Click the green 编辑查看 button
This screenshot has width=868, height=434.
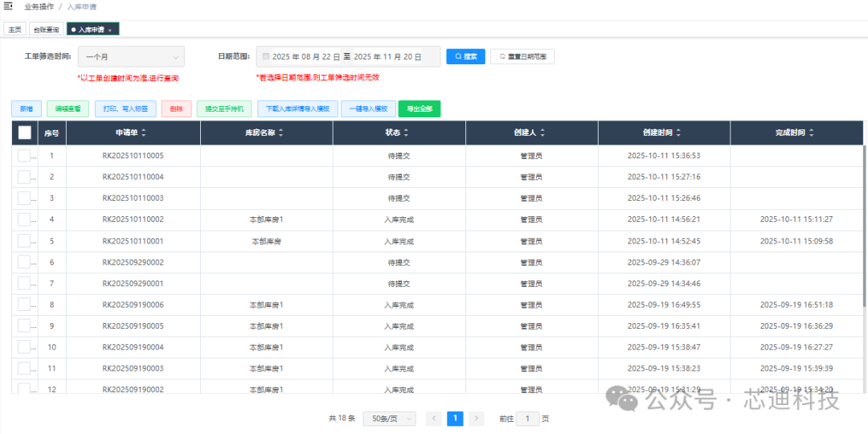pyautogui.click(x=68, y=109)
